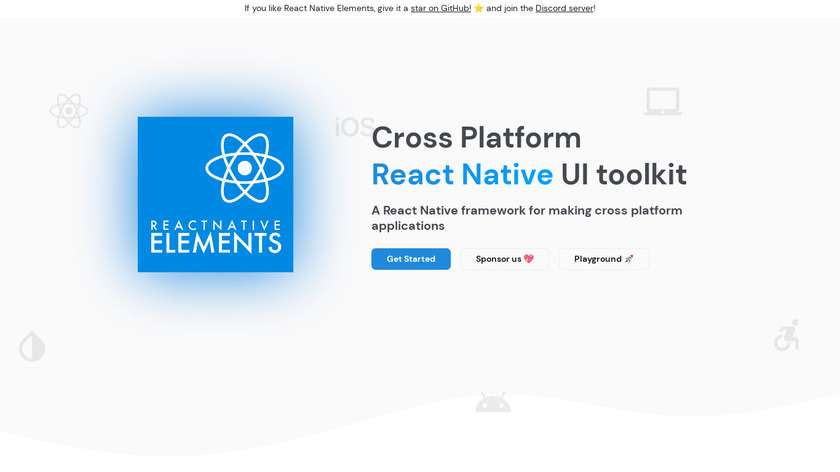This screenshot has height=472, width=840.
Task: Click the star emoji in the banner
Action: coord(479,8)
